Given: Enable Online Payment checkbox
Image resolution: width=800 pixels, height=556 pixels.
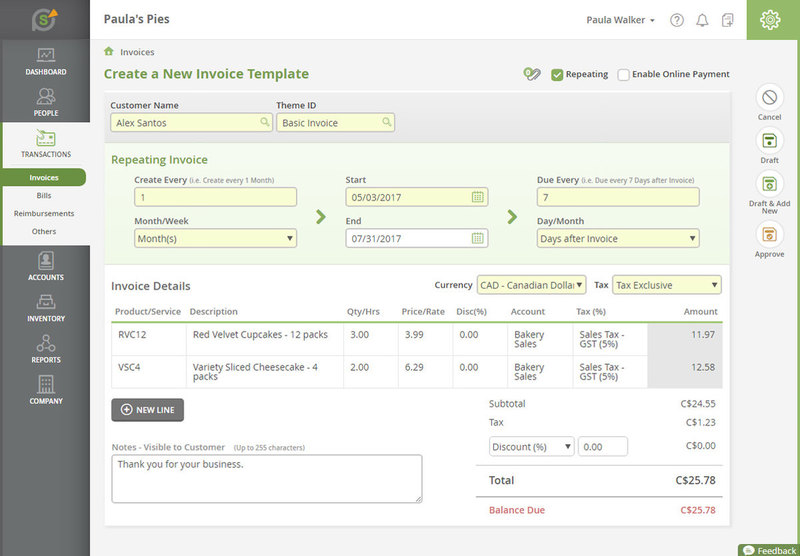Looking at the screenshot, I should [624, 74].
